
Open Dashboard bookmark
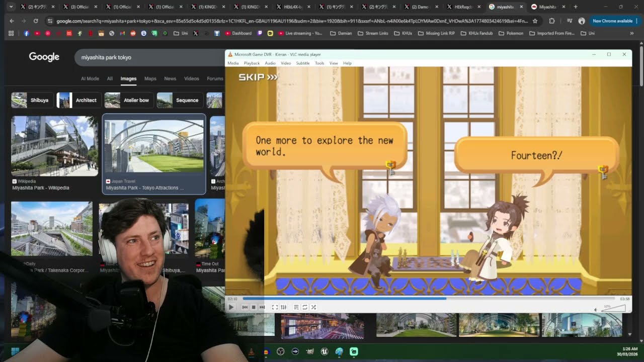(x=238, y=33)
